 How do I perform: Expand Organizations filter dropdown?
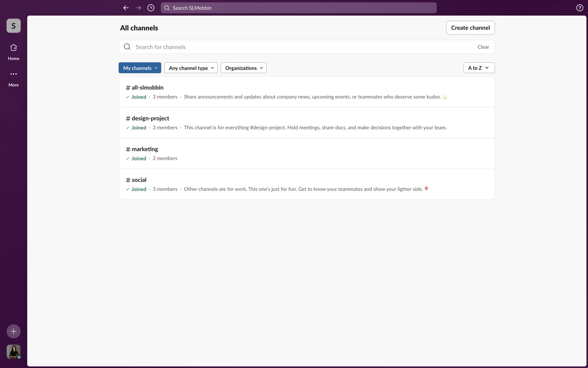click(243, 68)
